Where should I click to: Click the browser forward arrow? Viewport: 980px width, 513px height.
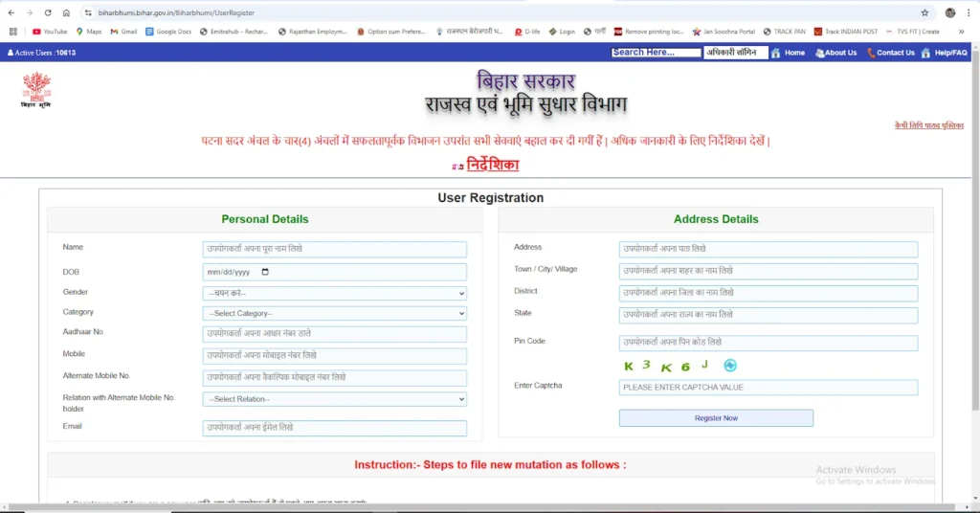pos(30,12)
